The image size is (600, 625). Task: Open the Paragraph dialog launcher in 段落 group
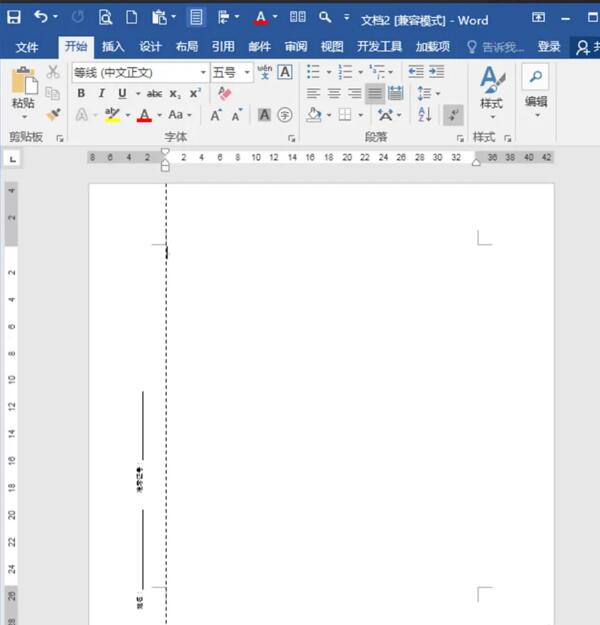[x=460, y=138]
